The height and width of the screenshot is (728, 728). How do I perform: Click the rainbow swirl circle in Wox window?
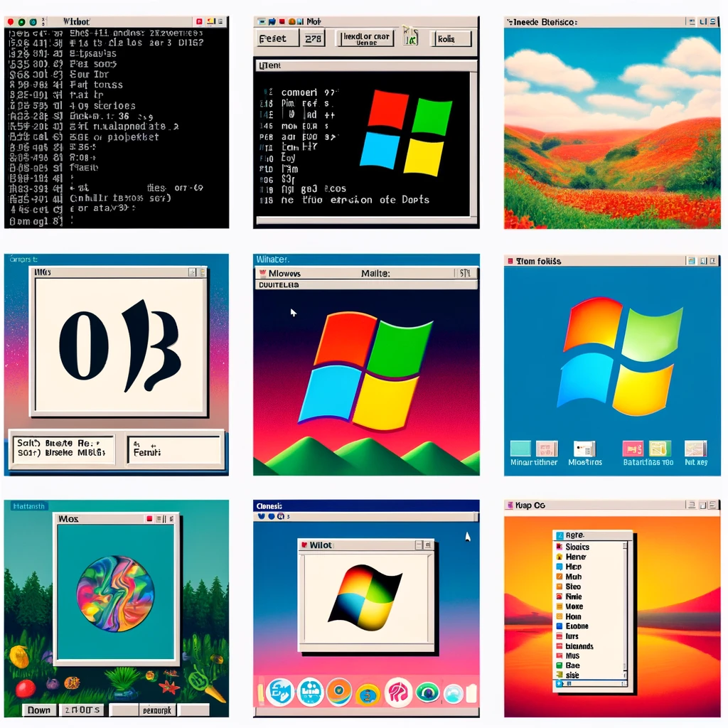point(115,594)
